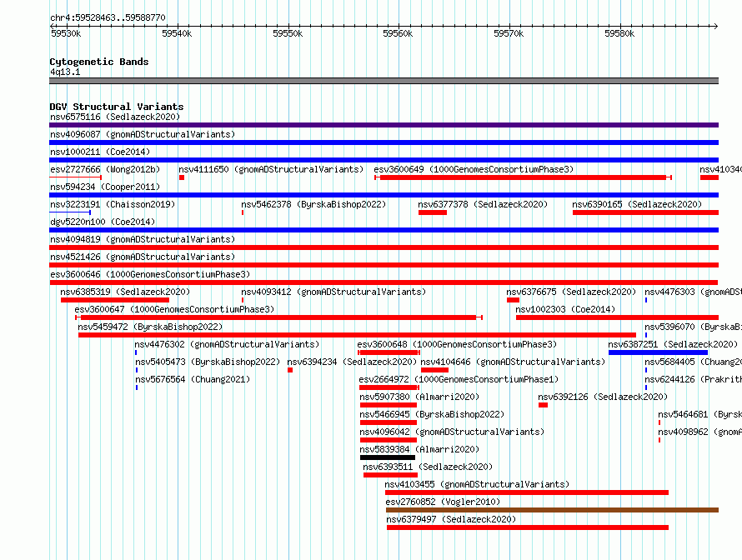Select the nsv5459472 (ByrskaBishop2022) red bar
Screen dimensions: 742x560
[358, 335]
